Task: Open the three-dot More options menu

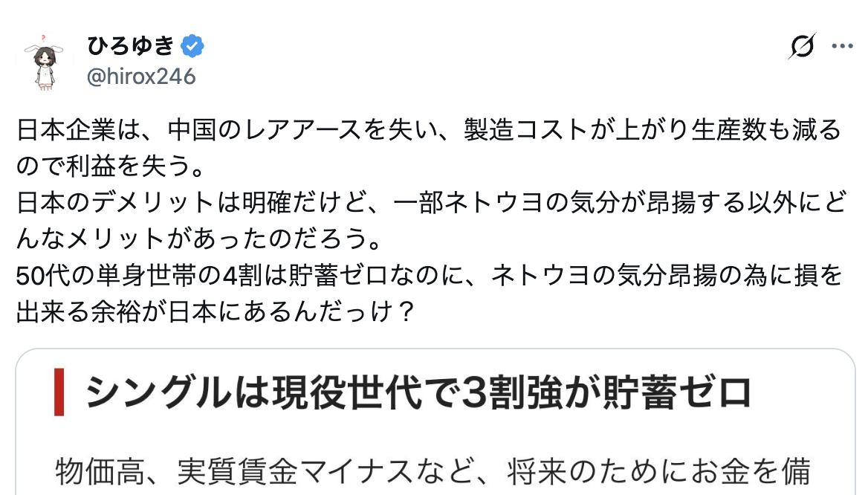Action: point(842,46)
